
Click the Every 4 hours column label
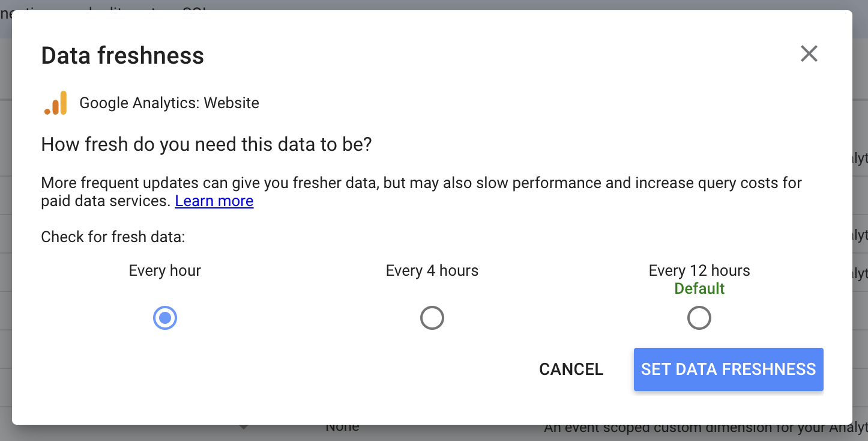pos(432,270)
